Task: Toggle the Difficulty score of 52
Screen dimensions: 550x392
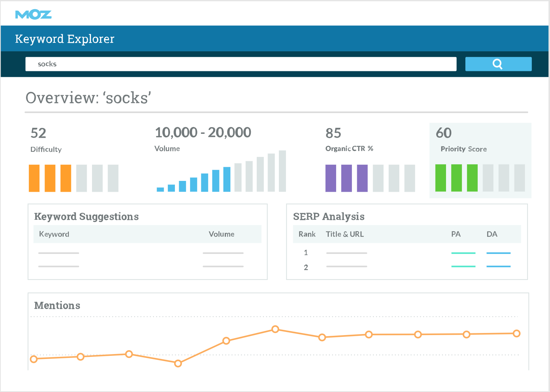Action: 38,133
